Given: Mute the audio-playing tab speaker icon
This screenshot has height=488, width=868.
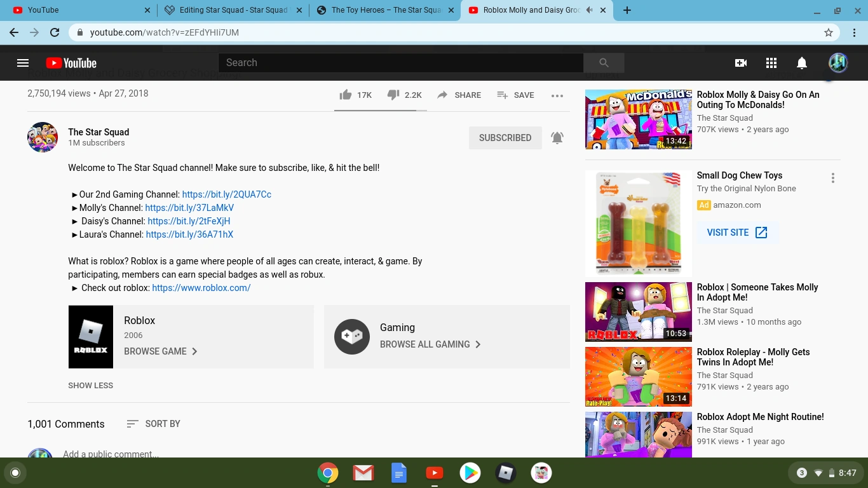Looking at the screenshot, I should click(x=590, y=10).
